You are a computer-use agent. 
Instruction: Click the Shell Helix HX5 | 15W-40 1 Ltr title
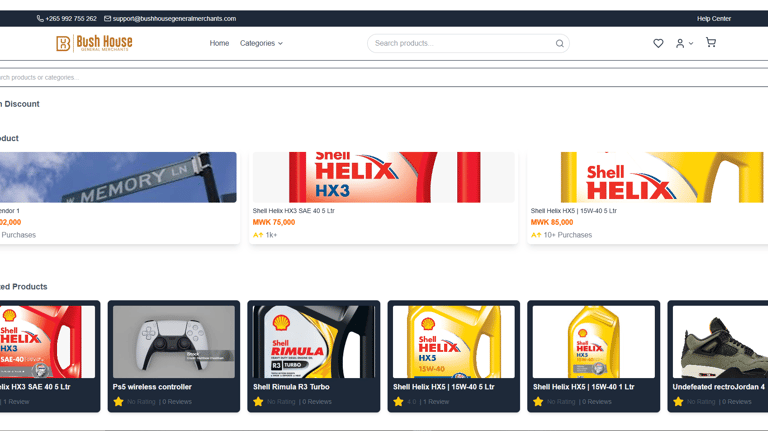(584, 387)
